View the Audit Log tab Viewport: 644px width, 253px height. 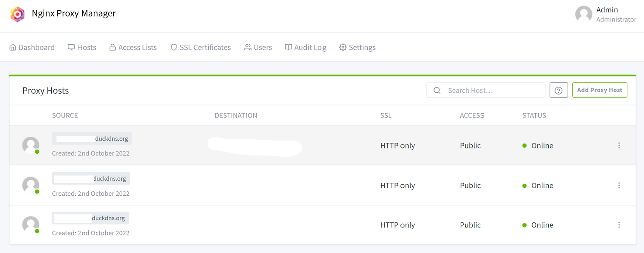pos(305,47)
